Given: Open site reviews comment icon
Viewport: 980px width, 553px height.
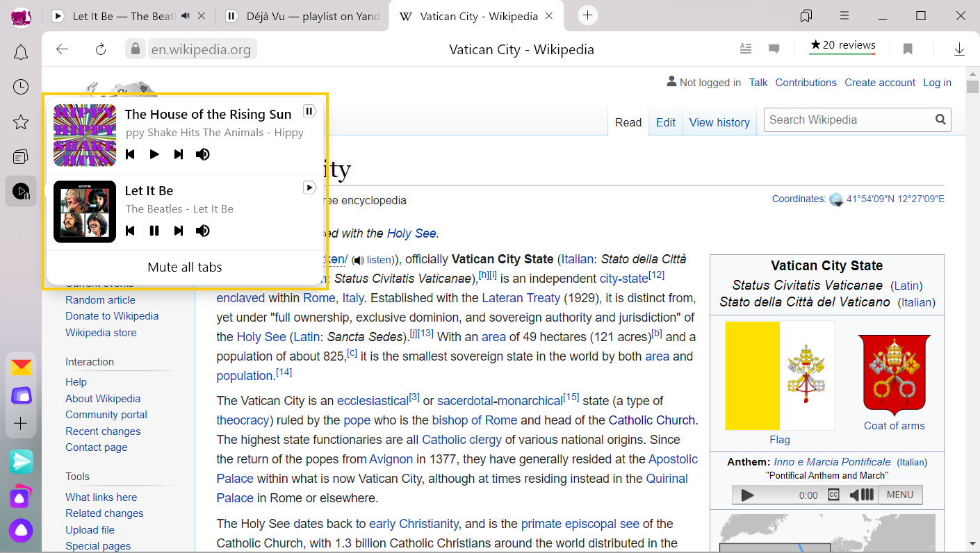Looking at the screenshot, I should pos(774,49).
